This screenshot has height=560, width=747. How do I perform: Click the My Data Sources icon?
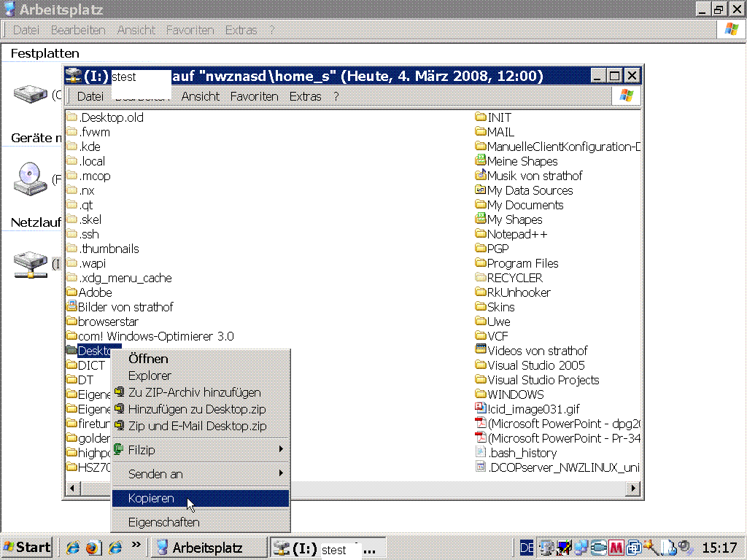(x=481, y=190)
